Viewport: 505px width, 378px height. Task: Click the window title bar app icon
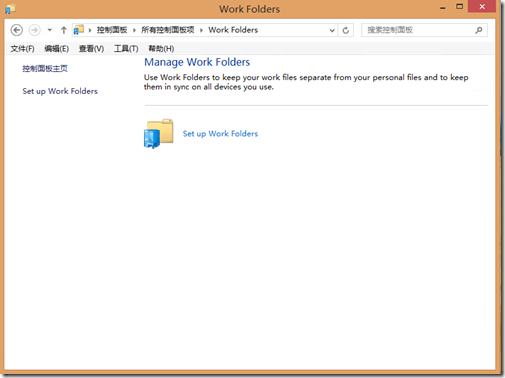pos(10,9)
